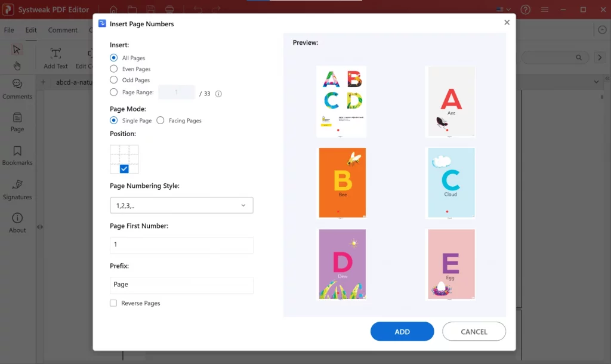Viewport: 611px width, 364px height.
Task: Click the Print icon in the toolbar
Action: click(169, 10)
